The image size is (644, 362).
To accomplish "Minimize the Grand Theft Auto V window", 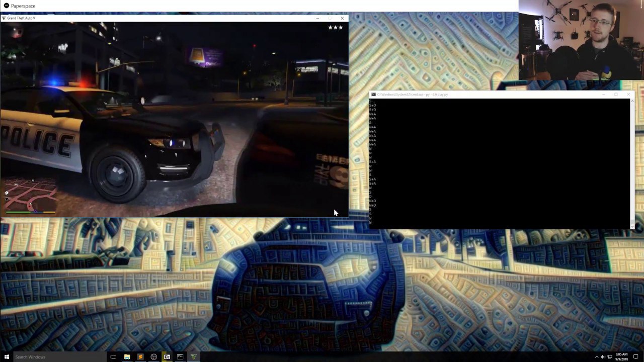I will [317, 18].
